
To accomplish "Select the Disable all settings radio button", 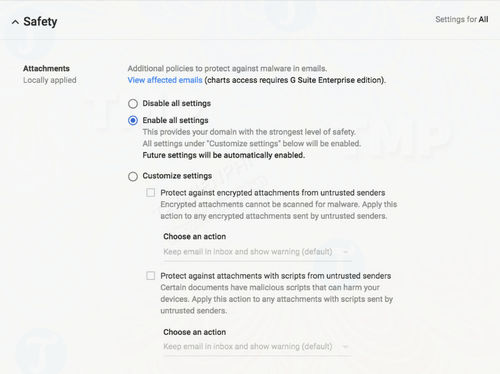I will [133, 104].
